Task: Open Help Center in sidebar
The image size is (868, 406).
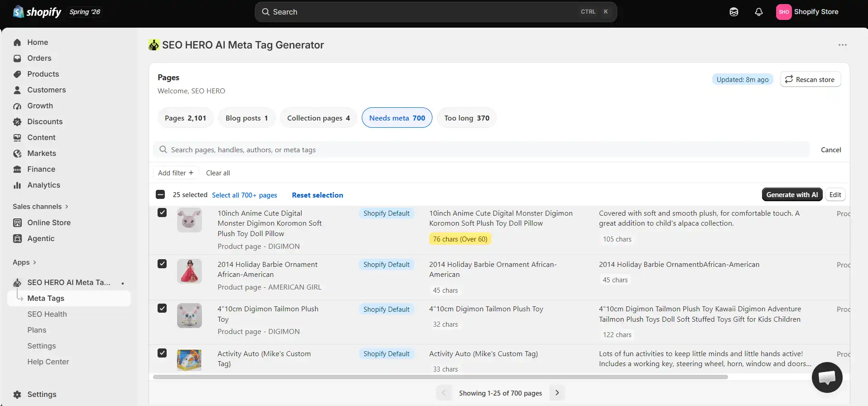Action: pos(48,362)
